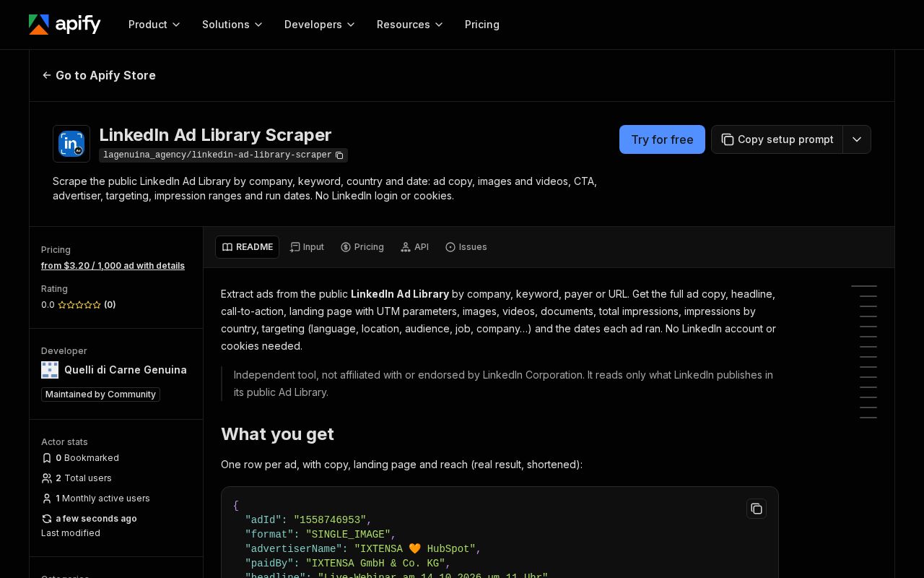Click the adId value "1558746953"
Image resolution: width=924 pixels, height=578 pixels.
tap(330, 520)
